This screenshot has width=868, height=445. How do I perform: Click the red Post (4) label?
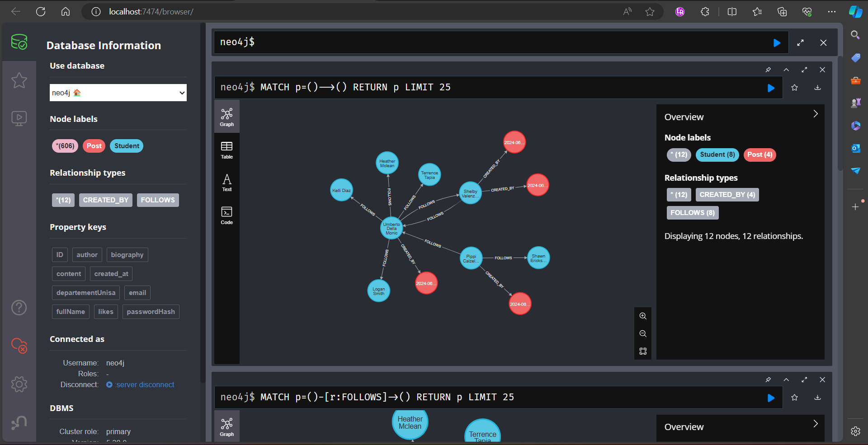point(759,155)
